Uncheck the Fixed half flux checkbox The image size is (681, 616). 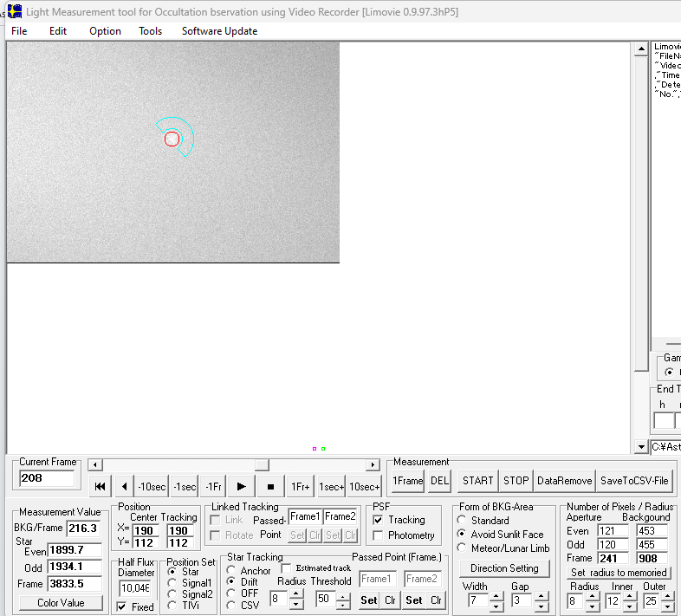pos(122,607)
